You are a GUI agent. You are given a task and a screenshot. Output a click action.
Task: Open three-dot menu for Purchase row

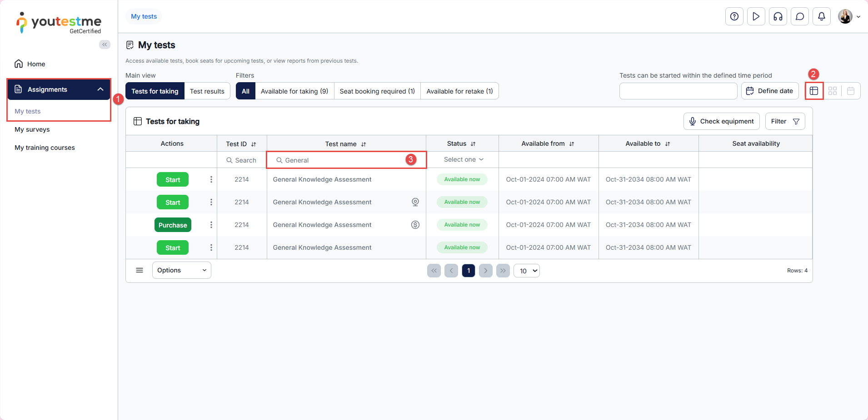pyautogui.click(x=211, y=225)
